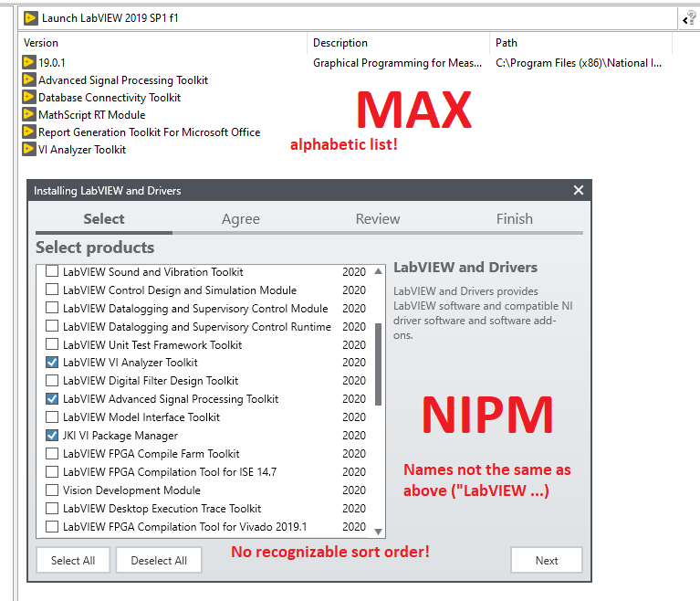This screenshot has height=601, width=700.
Task: Open the Agree step tab
Action: point(241,219)
